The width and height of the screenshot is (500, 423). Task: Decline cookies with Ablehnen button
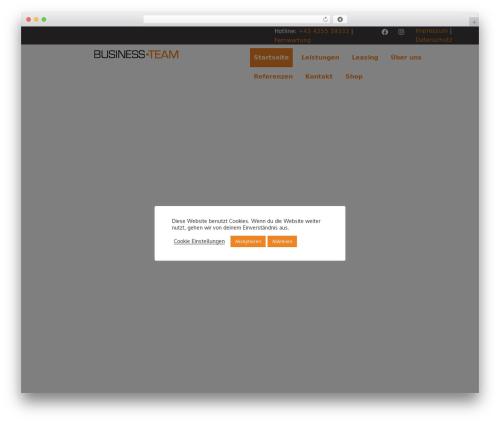(282, 241)
